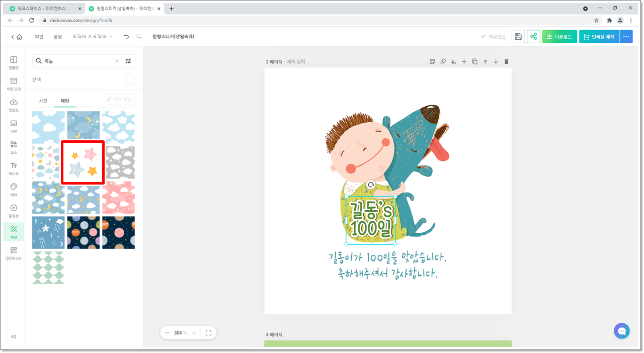The width and height of the screenshot is (644, 353).
Task: Select the pink clouds pattern thumbnail
Action: pos(118,198)
